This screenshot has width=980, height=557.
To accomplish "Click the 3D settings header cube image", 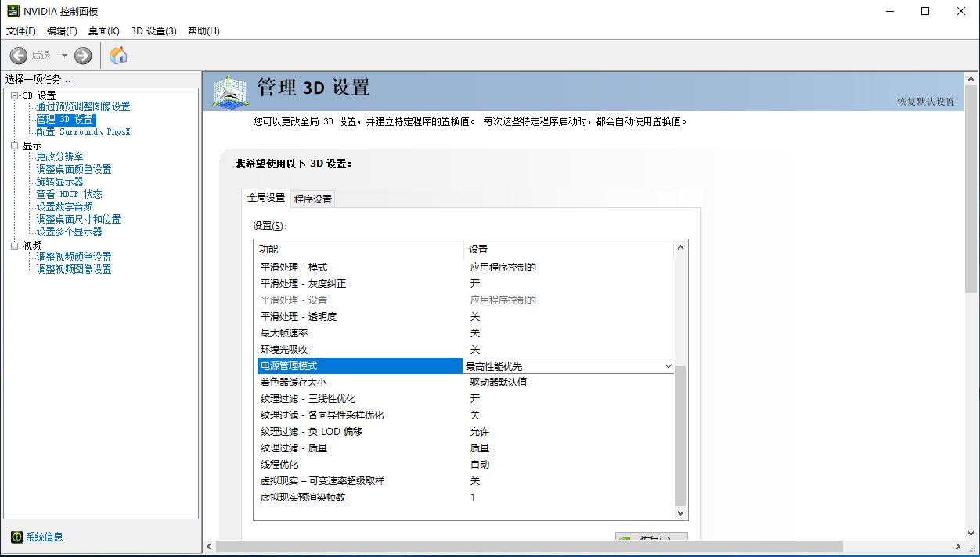I will 231,92.
